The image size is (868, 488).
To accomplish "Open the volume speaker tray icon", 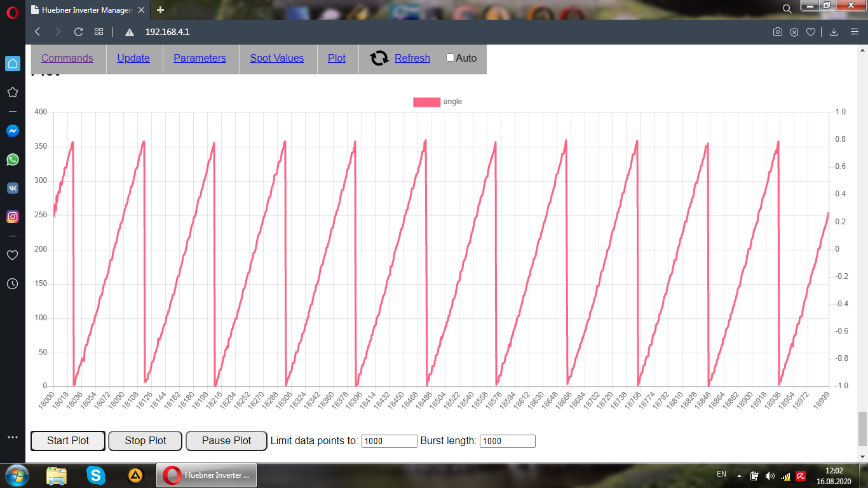I will [770, 476].
